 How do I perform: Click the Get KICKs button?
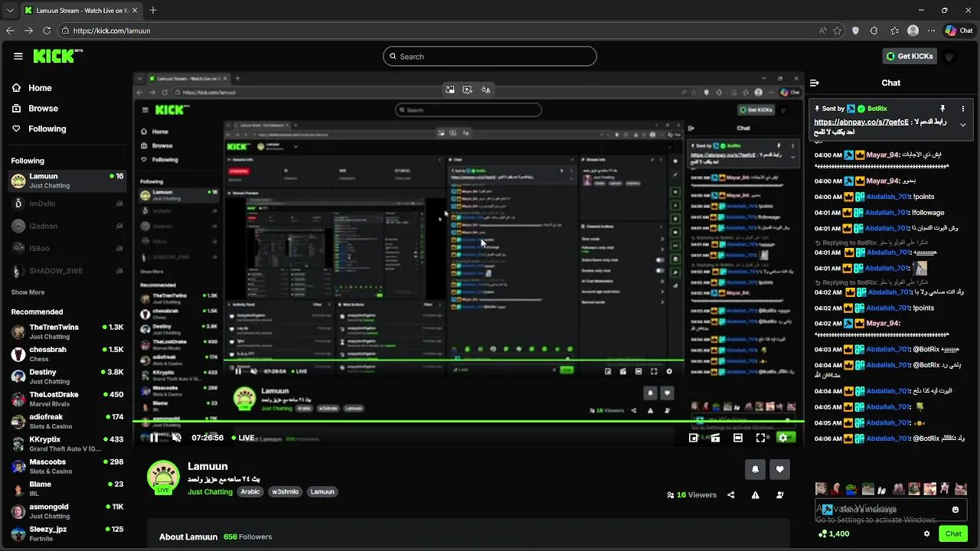coord(910,56)
